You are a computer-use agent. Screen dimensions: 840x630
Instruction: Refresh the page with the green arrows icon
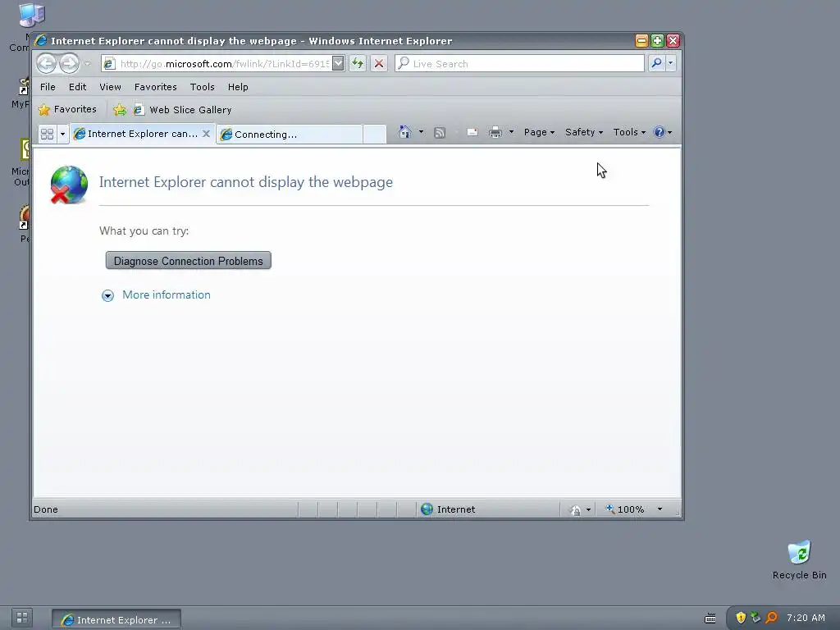click(358, 63)
